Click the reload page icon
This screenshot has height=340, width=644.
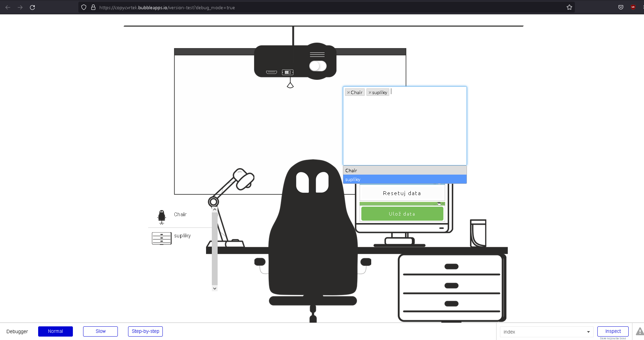pyautogui.click(x=32, y=7)
